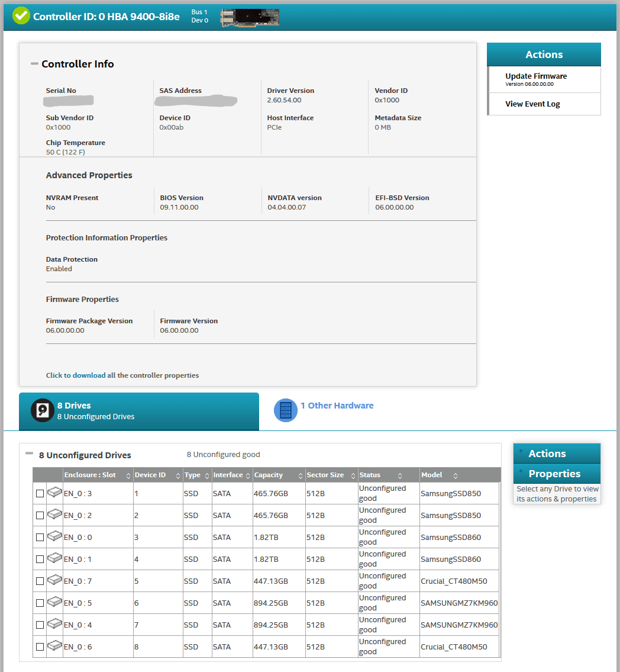The height and width of the screenshot is (672, 620).
Task: Select checkbox for drive EN_0 : 2
Action: 40,516
